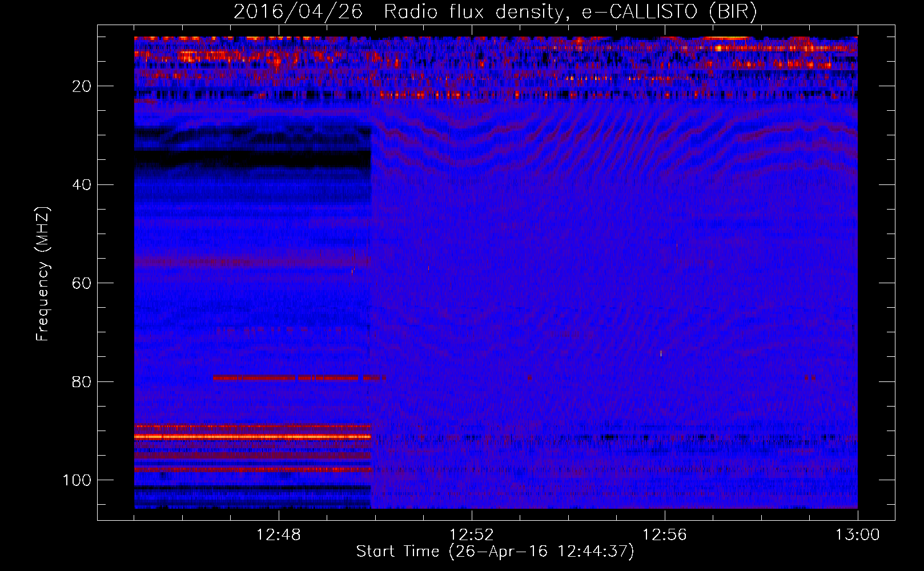Click the Frequency (MHZ) axis label
This screenshot has height=571, width=924.
tap(43, 274)
